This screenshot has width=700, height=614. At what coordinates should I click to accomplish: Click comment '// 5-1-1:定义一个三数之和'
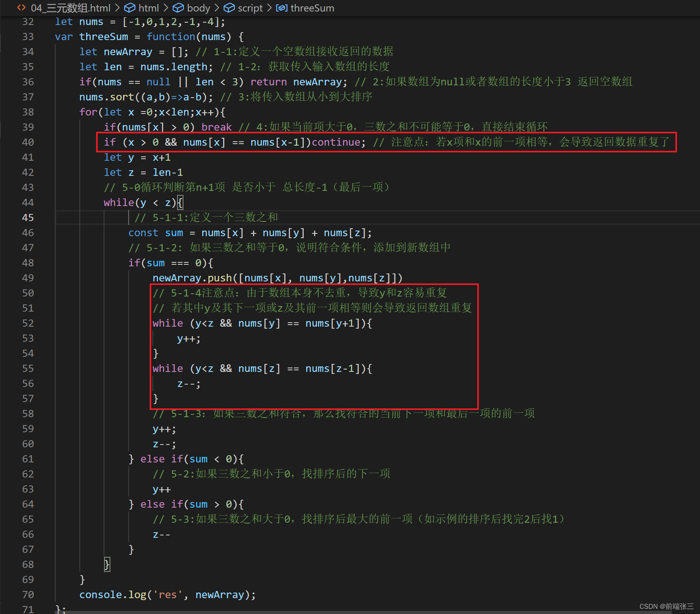tap(206, 217)
